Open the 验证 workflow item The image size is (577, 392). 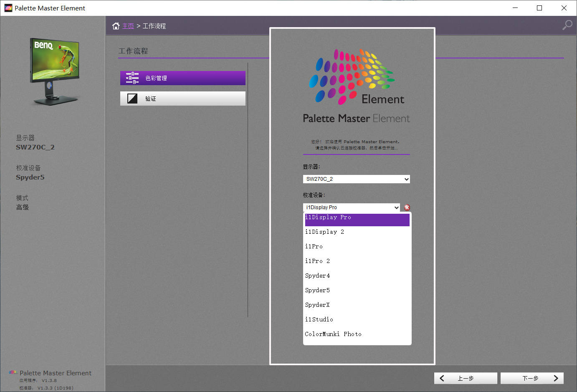pos(183,99)
